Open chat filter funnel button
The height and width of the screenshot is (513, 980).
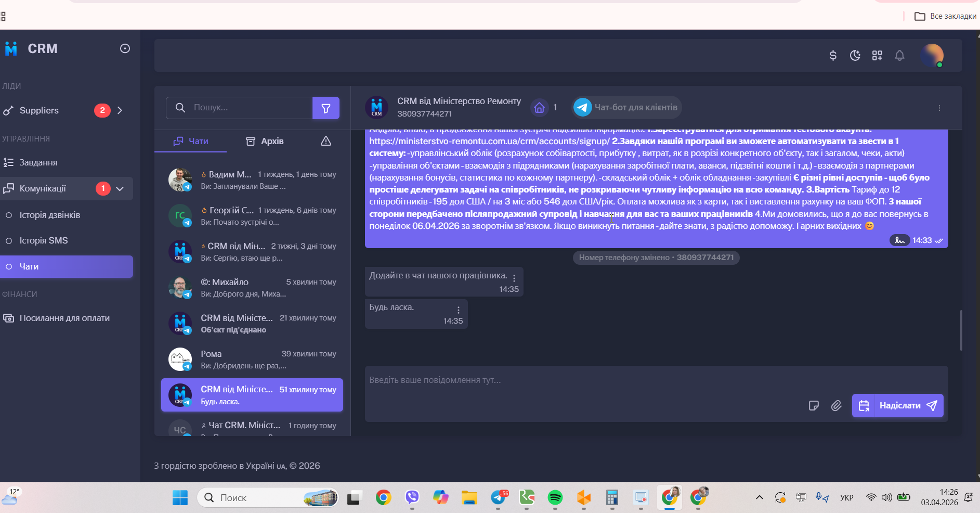[x=326, y=108]
